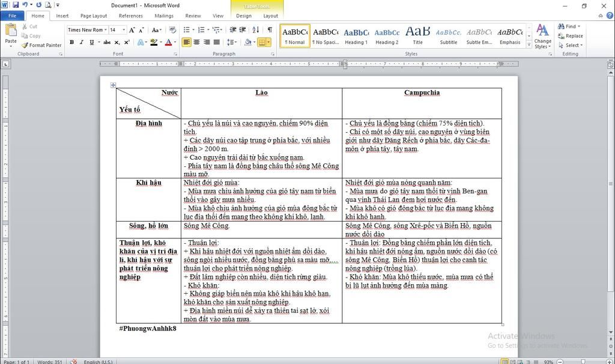Align text to the right
This screenshot has width=615, height=364.
coord(207,42)
